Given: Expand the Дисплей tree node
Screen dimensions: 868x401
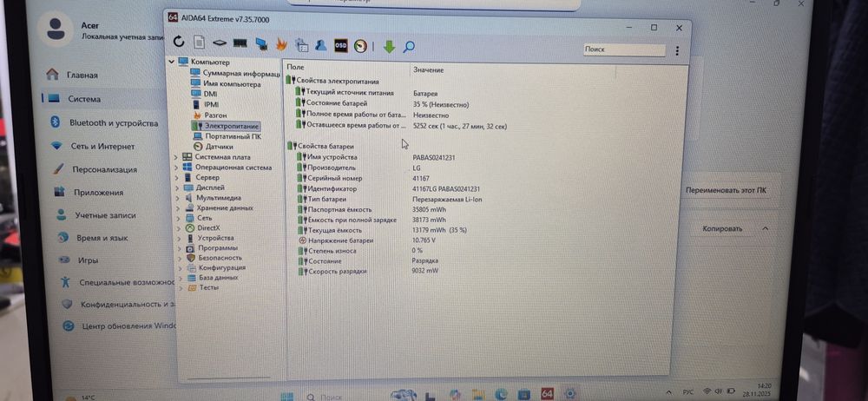Looking at the screenshot, I should (176, 187).
